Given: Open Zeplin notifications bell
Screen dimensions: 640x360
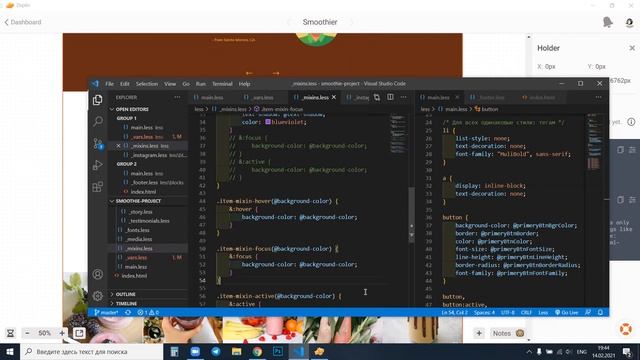Looking at the screenshot, I should [x=608, y=22].
